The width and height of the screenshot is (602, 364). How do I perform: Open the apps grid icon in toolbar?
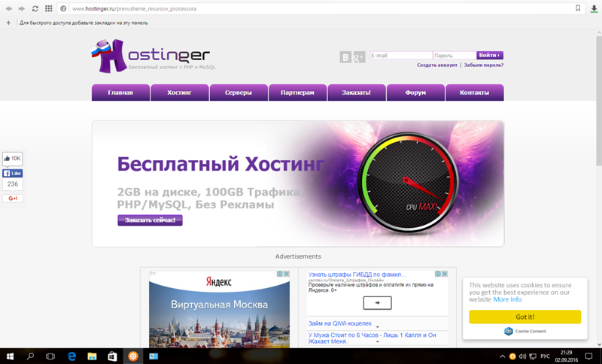[x=48, y=8]
